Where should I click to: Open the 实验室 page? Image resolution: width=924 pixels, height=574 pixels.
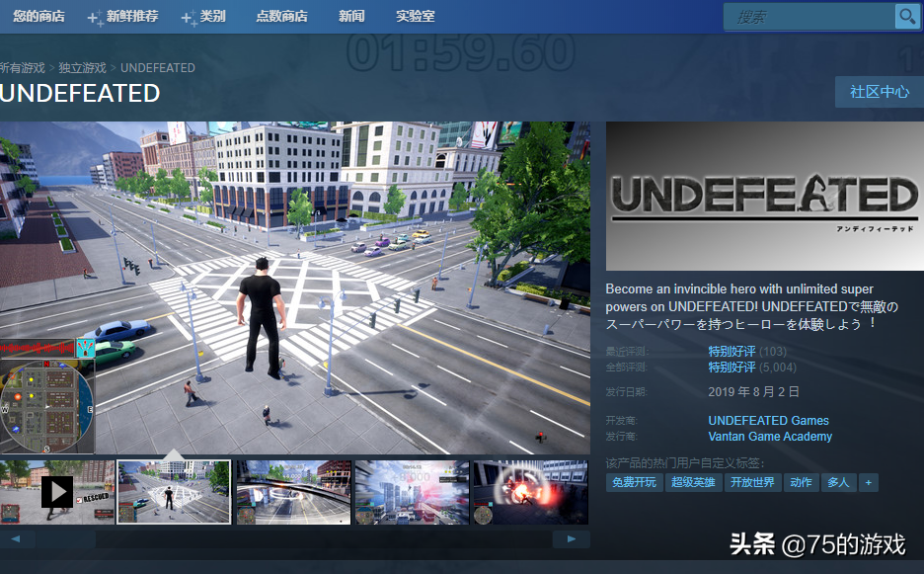point(415,17)
